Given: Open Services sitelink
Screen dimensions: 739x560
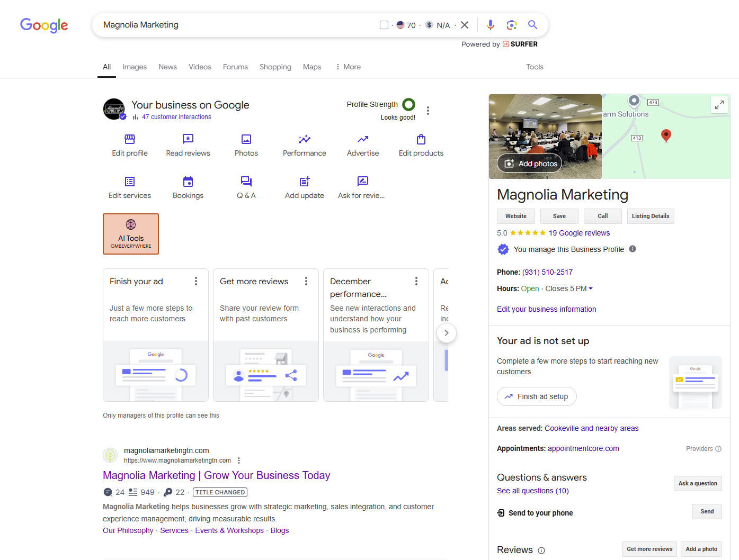Looking at the screenshot, I should point(174,530).
